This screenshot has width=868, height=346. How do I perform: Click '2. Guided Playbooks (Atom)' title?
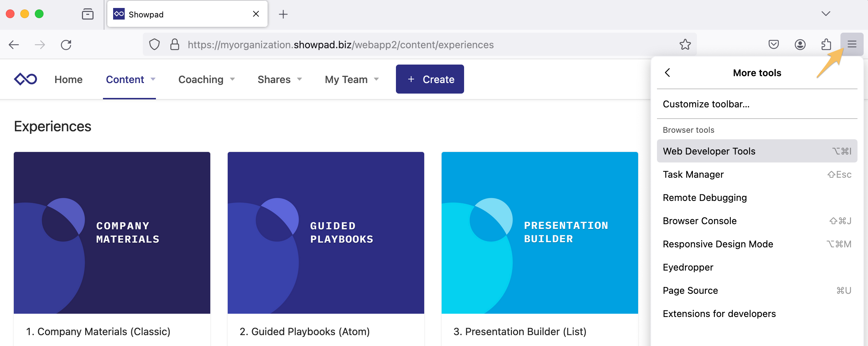pos(305,331)
